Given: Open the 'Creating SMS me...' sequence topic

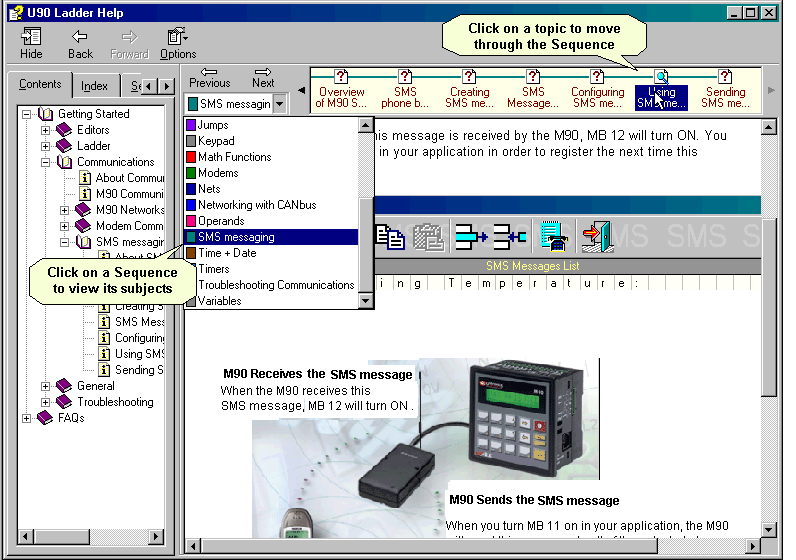Looking at the screenshot, I should point(470,90).
